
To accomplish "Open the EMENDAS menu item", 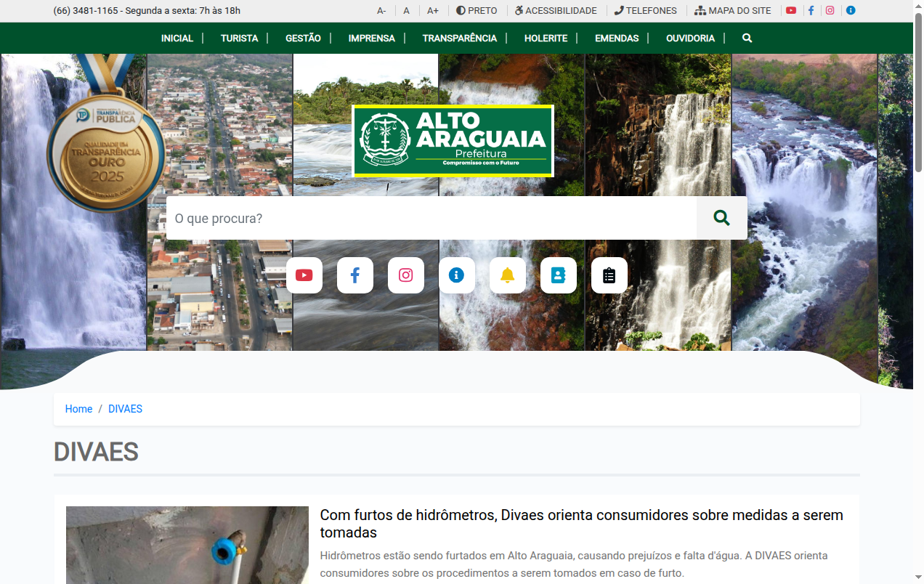I will pos(617,38).
